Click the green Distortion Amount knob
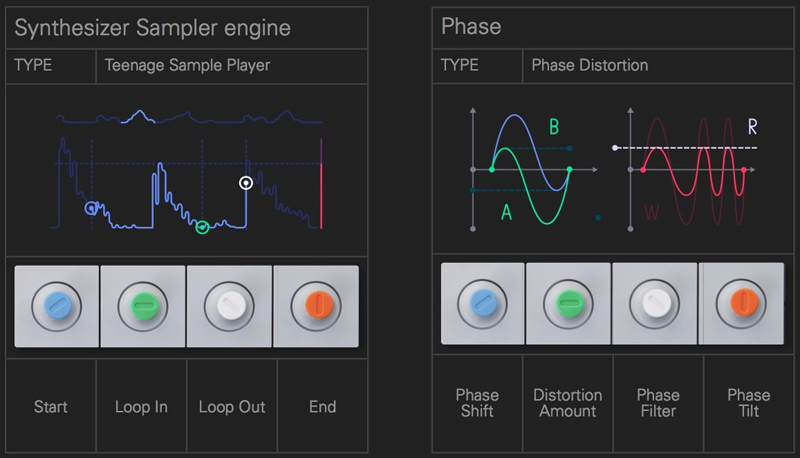Screen dimensions: 800x458 pyautogui.click(x=567, y=306)
